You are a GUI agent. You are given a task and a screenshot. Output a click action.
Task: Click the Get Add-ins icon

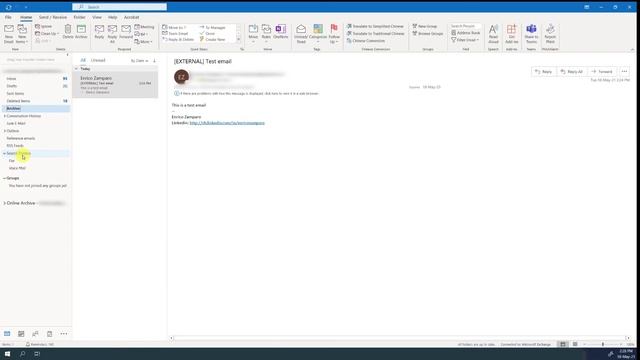pyautogui.click(x=511, y=33)
